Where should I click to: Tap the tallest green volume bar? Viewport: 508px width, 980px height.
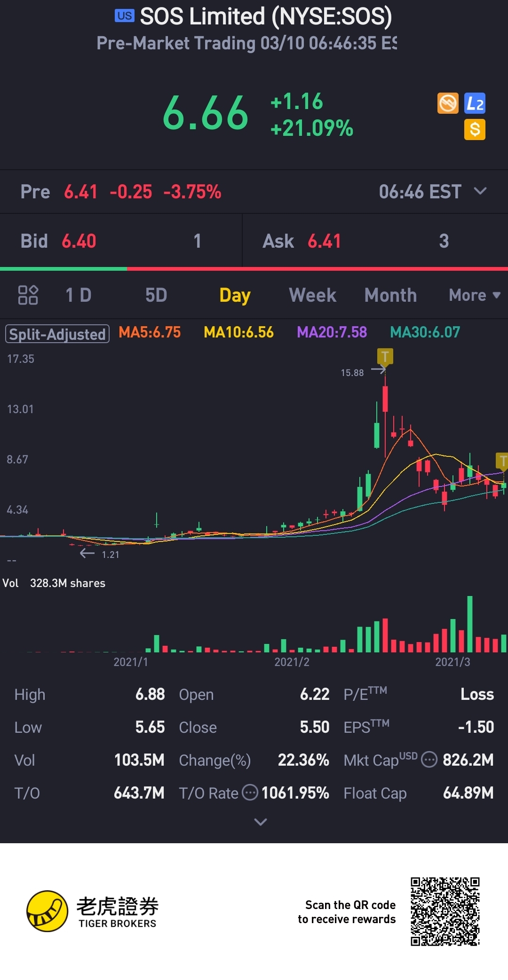coord(469,624)
